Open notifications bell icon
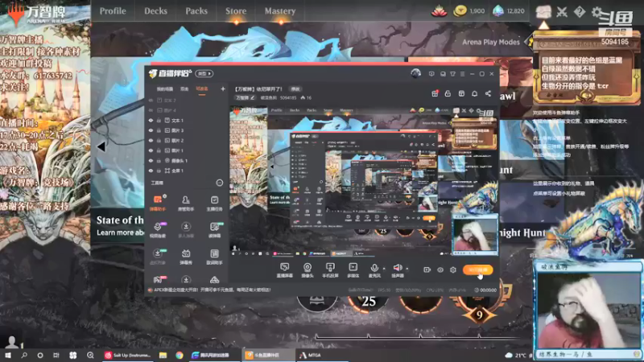This screenshot has height=362, width=644. (474, 93)
